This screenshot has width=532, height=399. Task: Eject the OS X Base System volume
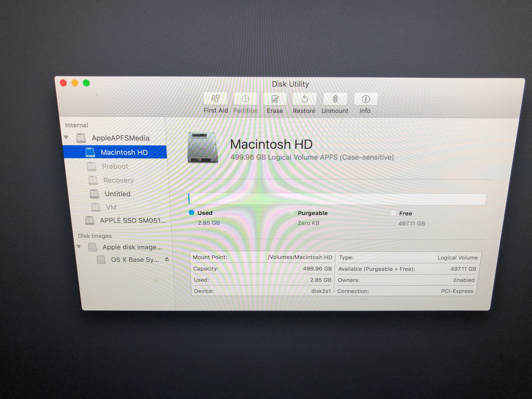pyautogui.click(x=167, y=259)
